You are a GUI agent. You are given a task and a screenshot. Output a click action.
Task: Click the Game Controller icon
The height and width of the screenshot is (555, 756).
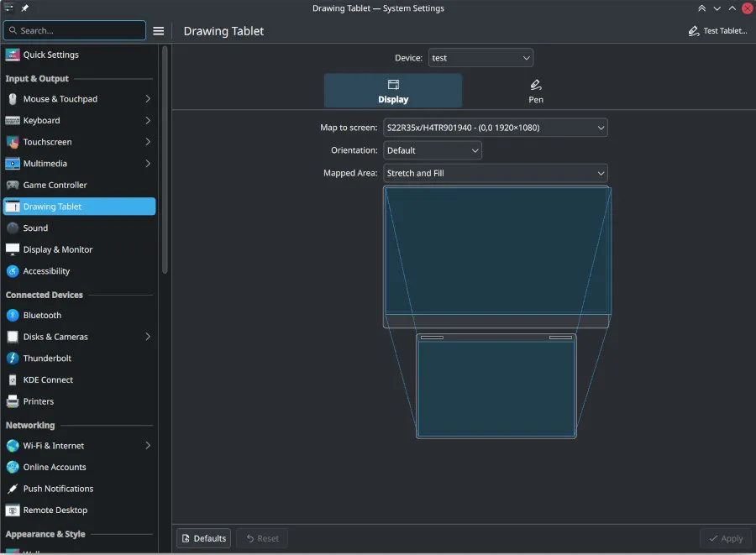13,186
